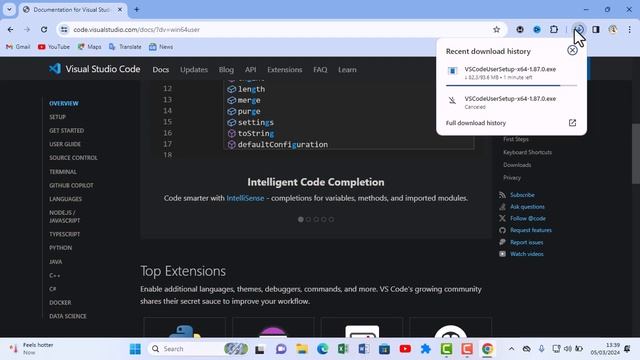This screenshot has height=360, width=640.
Task: Open the Chrome profile avatar
Action: (x=612, y=29)
